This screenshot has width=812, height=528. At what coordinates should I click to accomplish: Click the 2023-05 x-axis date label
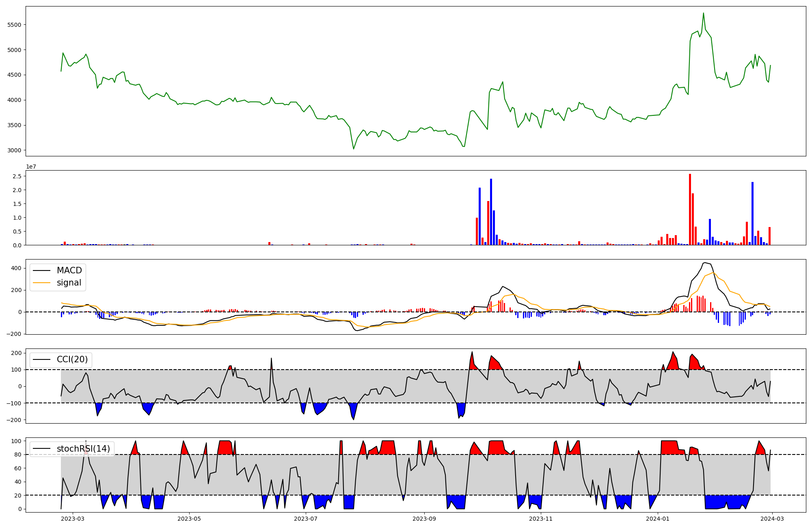(189, 519)
